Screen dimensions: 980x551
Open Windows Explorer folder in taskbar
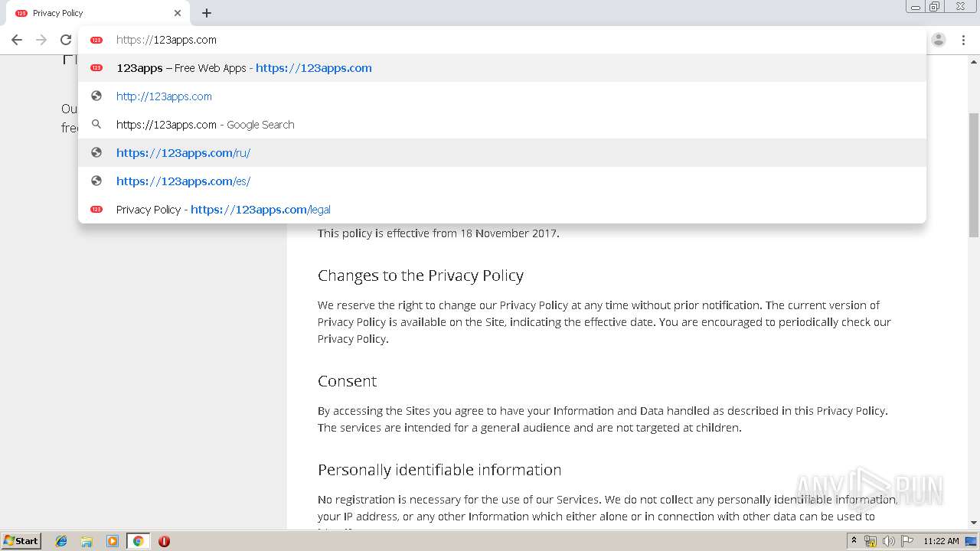87,541
